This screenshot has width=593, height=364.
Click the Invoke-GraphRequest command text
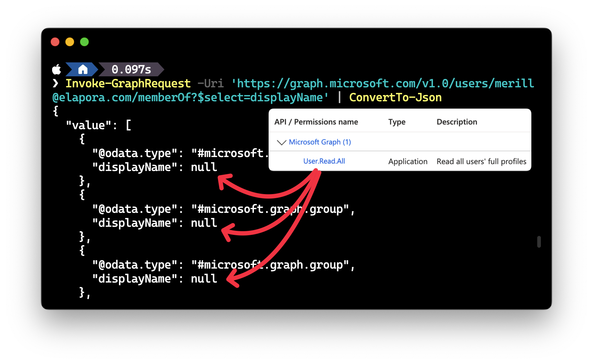tap(128, 84)
